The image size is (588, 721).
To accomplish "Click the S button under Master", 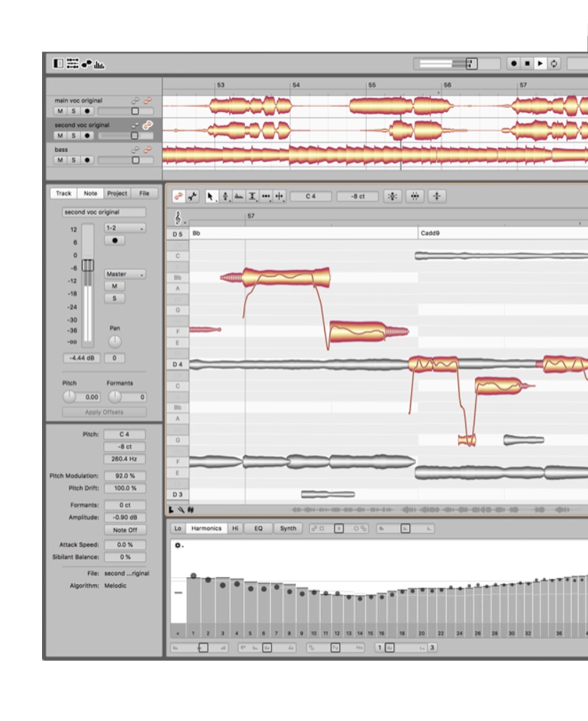I will (114, 298).
